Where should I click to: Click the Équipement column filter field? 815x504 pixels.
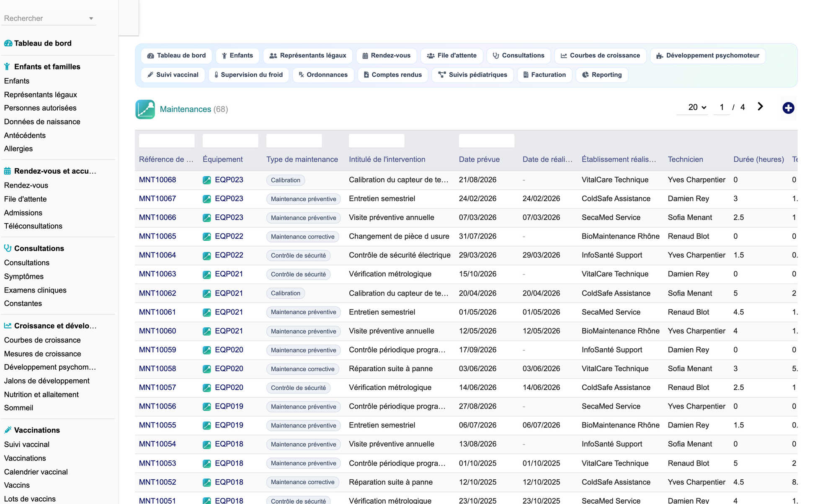coord(230,141)
